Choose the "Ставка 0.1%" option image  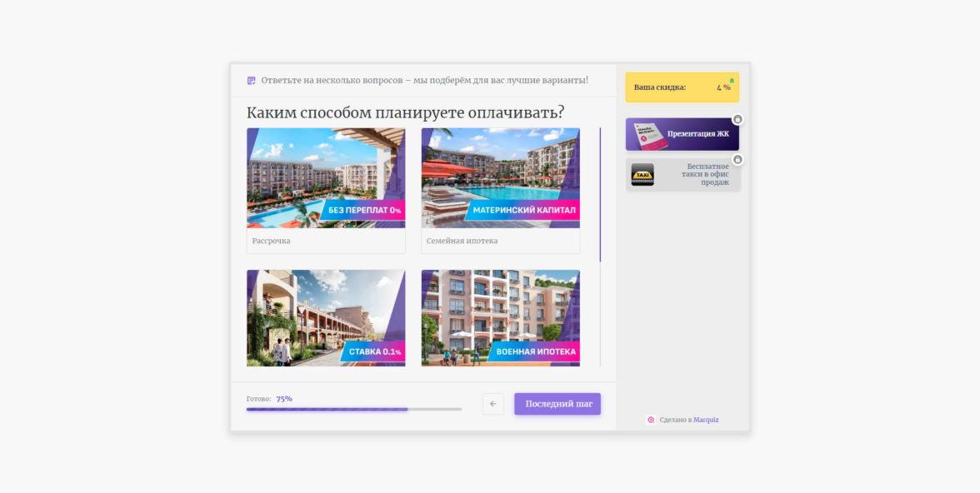[x=326, y=318]
